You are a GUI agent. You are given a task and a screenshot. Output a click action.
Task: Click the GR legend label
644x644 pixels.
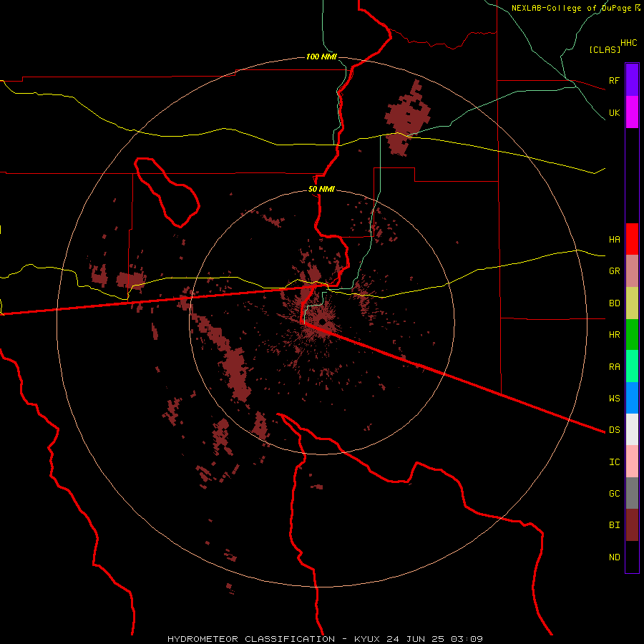614,271
